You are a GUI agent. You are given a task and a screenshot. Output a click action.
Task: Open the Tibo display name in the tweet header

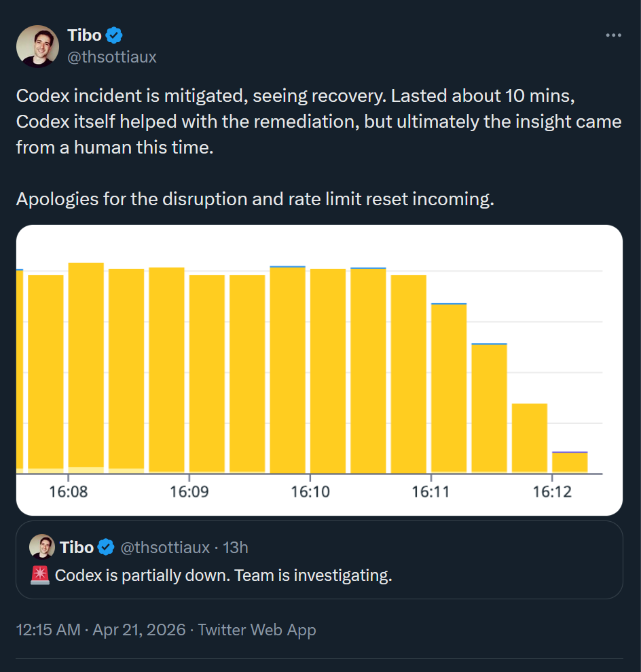coord(84,35)
